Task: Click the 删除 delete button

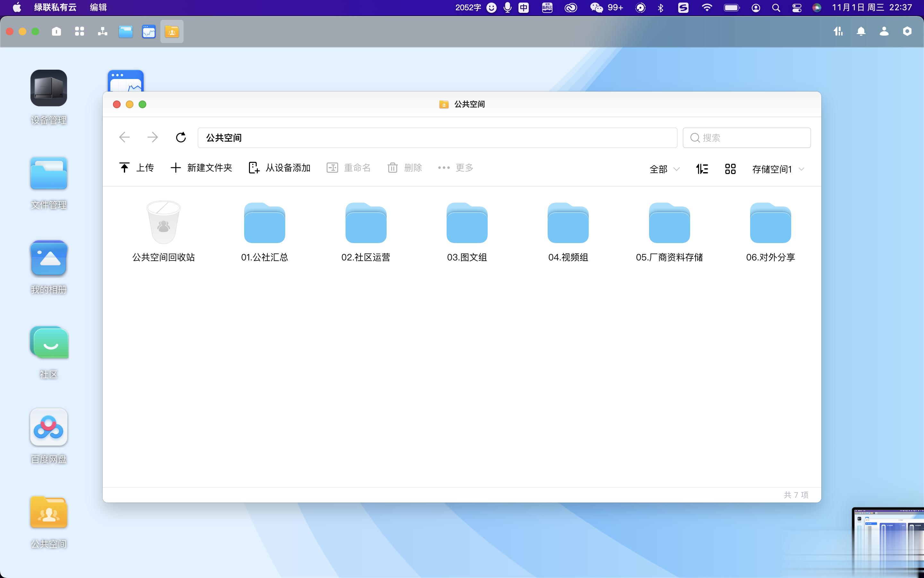Action: coord(405,167)
